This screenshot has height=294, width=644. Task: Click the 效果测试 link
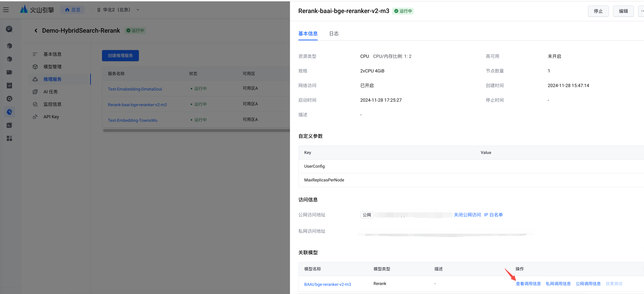click(x=614, y=284)
